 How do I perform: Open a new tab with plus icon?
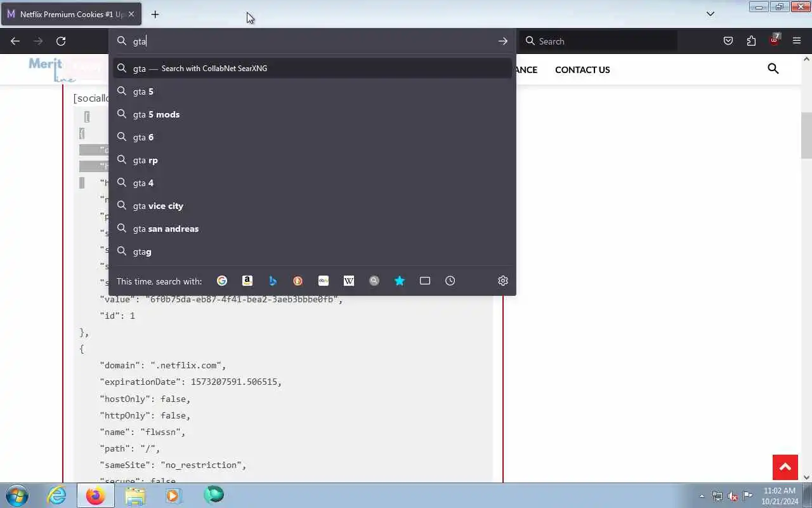pyautogui.click(x=155, y=14)
